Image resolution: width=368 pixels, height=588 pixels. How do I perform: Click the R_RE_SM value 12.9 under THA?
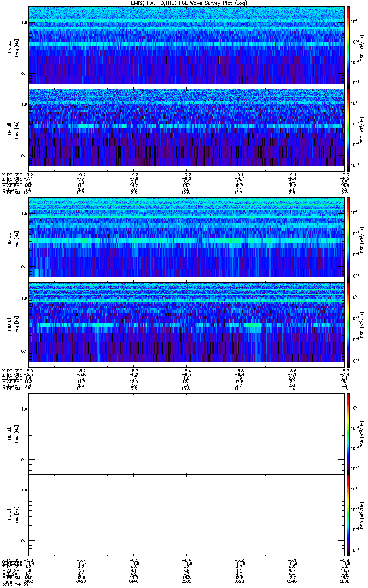343,193
